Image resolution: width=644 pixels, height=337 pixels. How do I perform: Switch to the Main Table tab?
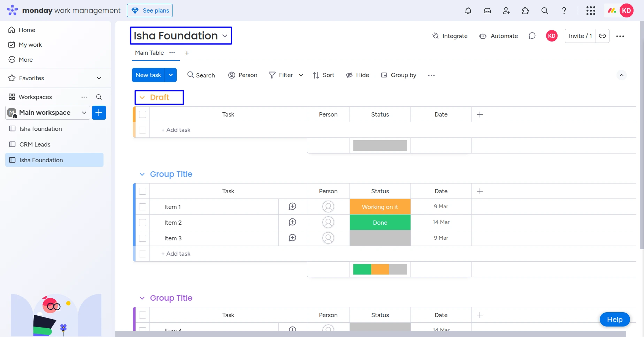(149, 53)
